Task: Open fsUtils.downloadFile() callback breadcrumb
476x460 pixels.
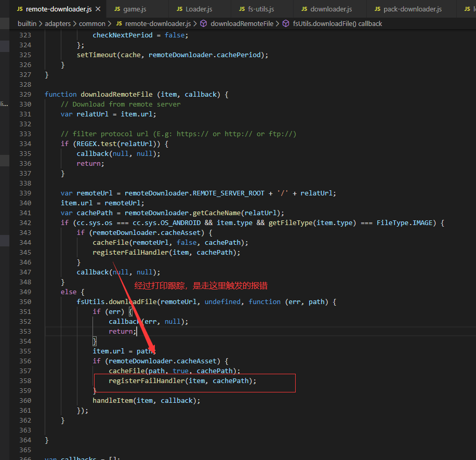Action: [x=337, y=24]
